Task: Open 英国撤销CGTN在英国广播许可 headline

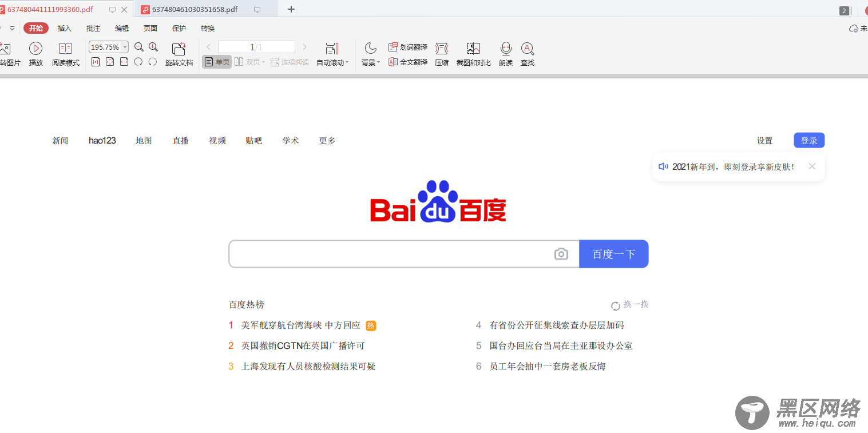Action: click(303, 346)
